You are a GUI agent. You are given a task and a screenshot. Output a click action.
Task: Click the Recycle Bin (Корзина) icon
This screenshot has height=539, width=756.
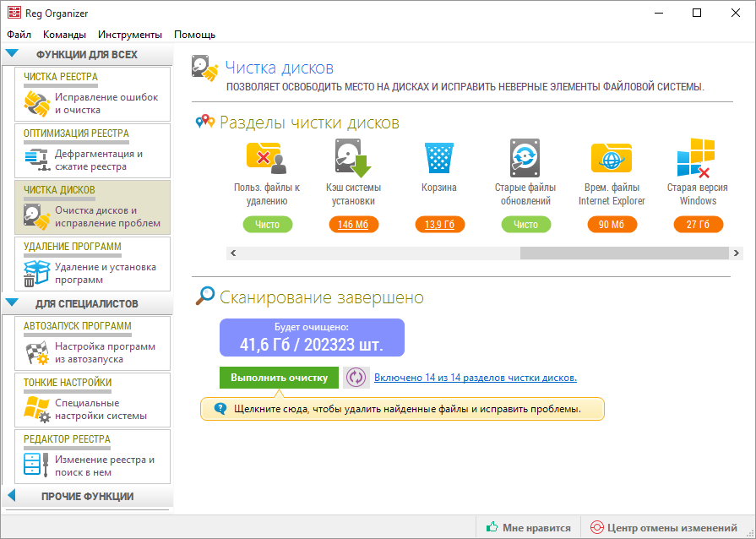pyautogui.click(x=439, y=158)
